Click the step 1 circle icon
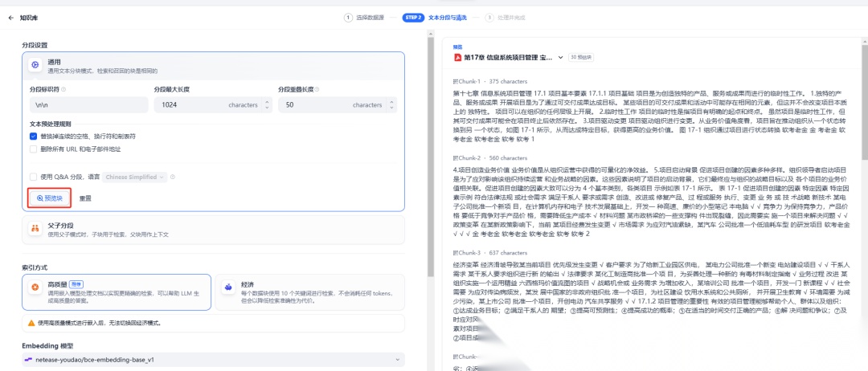The width and height of the screenshot is (868, 371). pos(348,18)
